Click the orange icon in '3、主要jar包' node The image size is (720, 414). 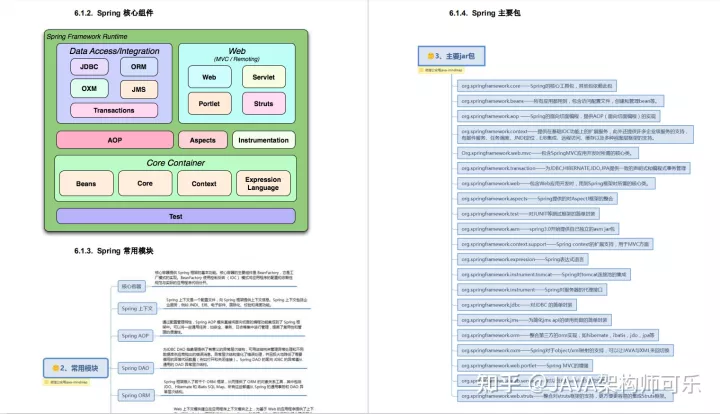[x=431, y=56]
